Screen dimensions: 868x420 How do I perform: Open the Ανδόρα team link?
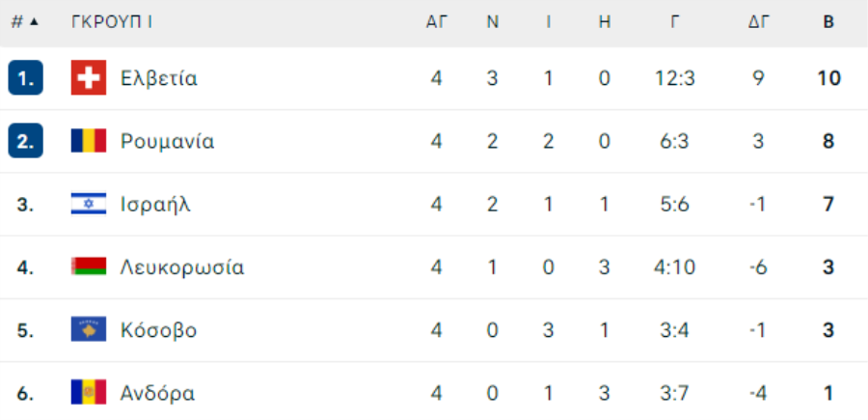click(158, 393)
